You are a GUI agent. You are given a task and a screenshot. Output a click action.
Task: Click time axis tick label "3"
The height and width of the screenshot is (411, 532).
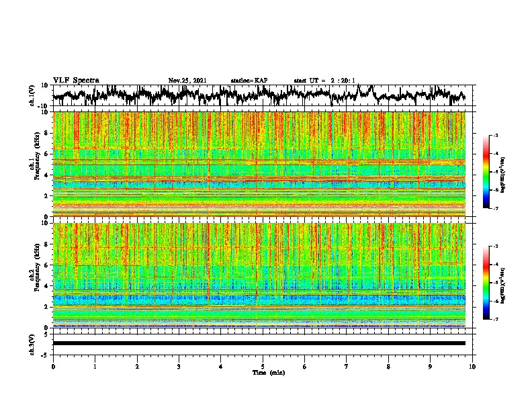[179, 367]
